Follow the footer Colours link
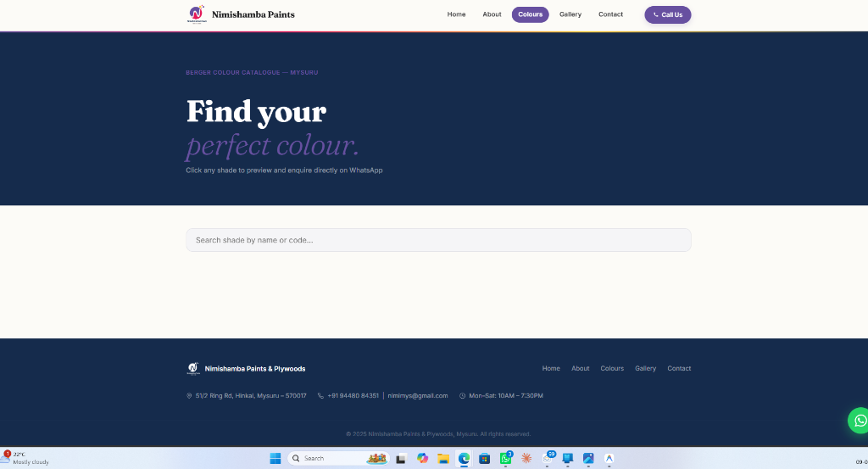The image size is (868, 469). point(612,368)
